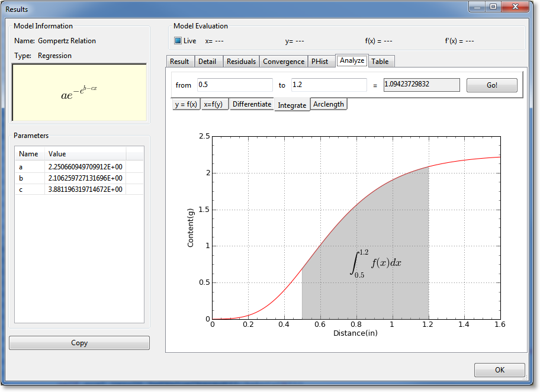Click the x= --- readout
The width and height of the screenshot is (540, 392).
[x=214, y=41]
